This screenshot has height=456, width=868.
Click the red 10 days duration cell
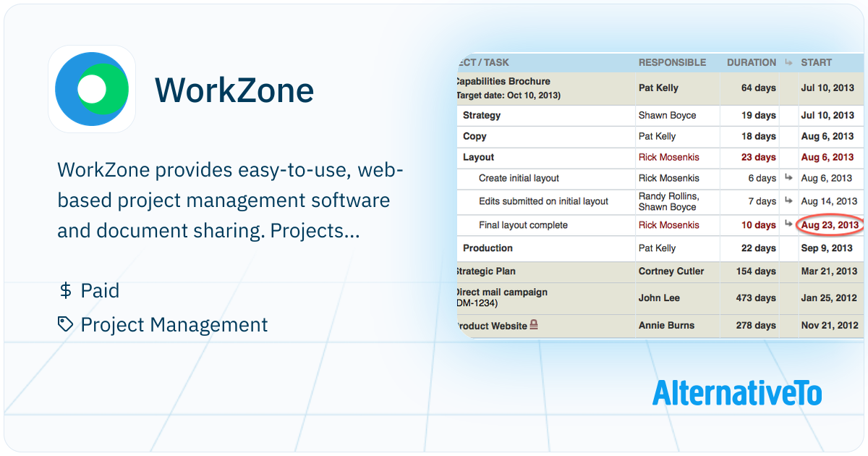click(758, 225)
